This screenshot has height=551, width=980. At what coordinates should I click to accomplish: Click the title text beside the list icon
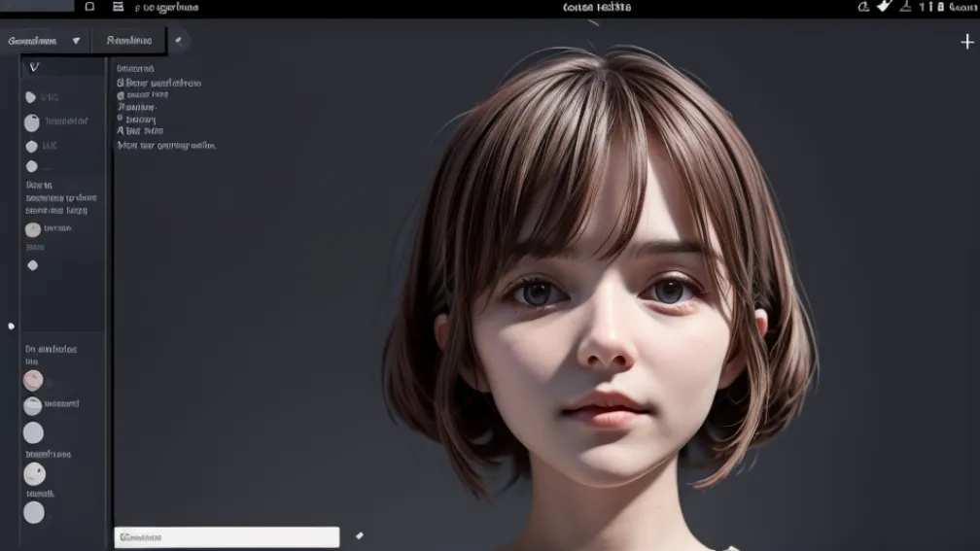click(x=166, y=8)
